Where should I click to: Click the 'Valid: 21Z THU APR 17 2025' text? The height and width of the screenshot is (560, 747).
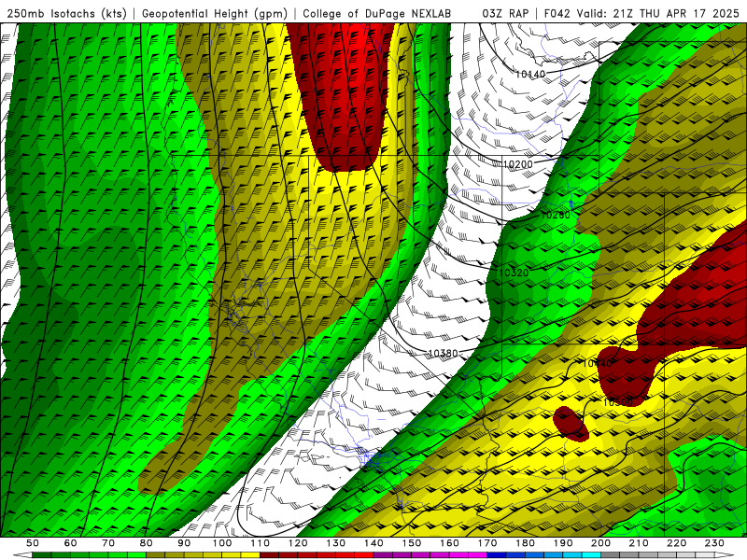(658, 13)
